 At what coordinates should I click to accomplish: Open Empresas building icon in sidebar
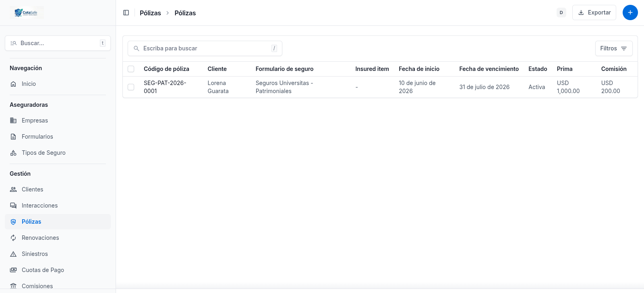click(13, 121)
